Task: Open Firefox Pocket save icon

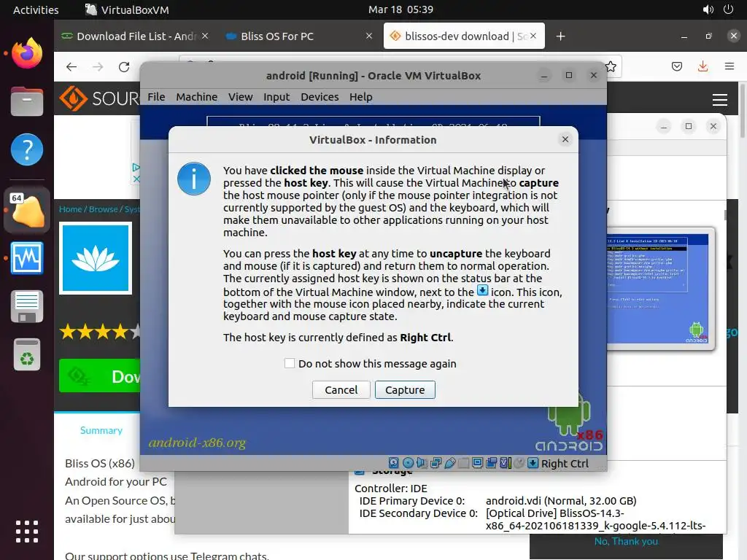Action: 676,66
